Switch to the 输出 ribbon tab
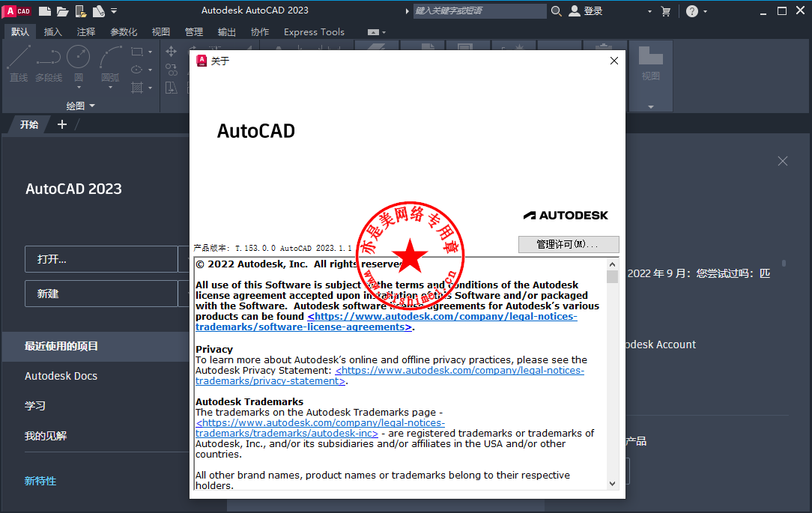Screen dimensions: 812x513 [227, 32]
